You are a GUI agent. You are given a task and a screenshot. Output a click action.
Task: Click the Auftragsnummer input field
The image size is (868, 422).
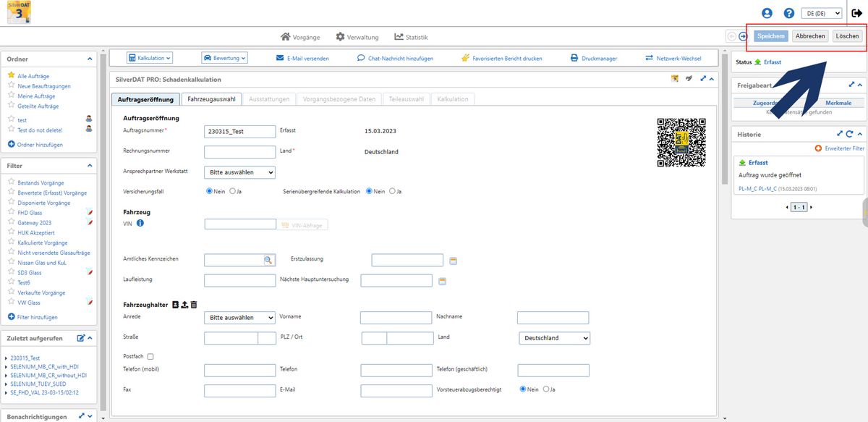[x=240, y=131]
